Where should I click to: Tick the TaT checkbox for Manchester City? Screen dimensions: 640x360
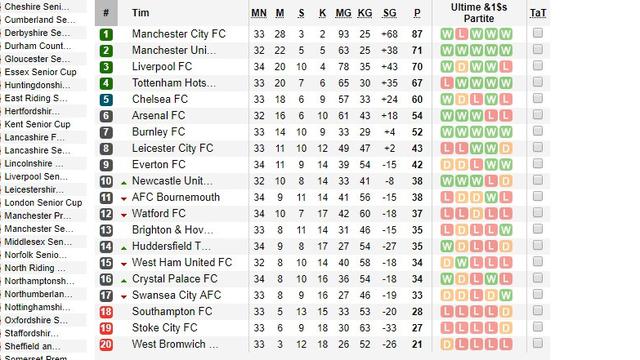tap(538, 33)
